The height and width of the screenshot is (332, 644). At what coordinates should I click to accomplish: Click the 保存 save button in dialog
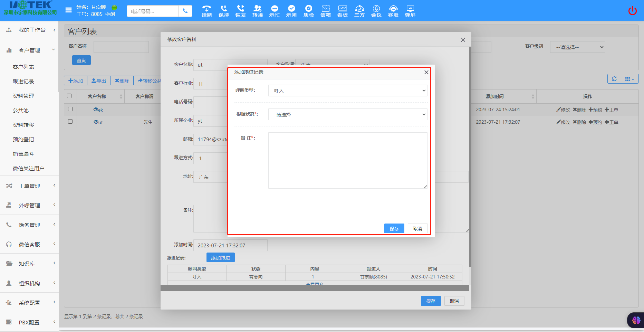pos(394,228)
